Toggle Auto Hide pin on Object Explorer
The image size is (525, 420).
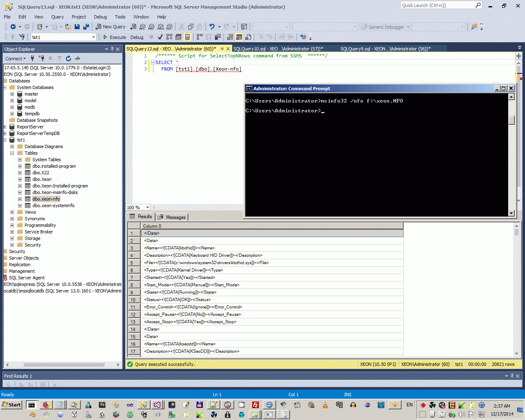point(112,49)
